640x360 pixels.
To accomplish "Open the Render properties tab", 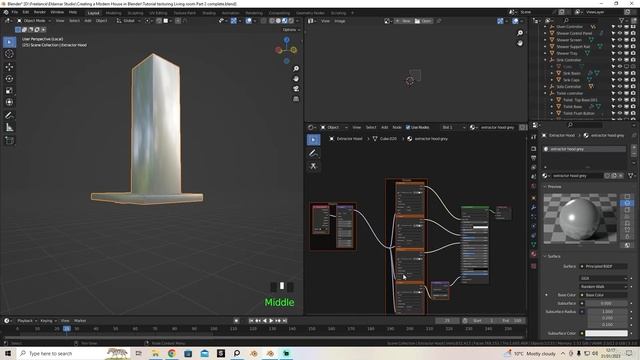I will pos(533,149).
